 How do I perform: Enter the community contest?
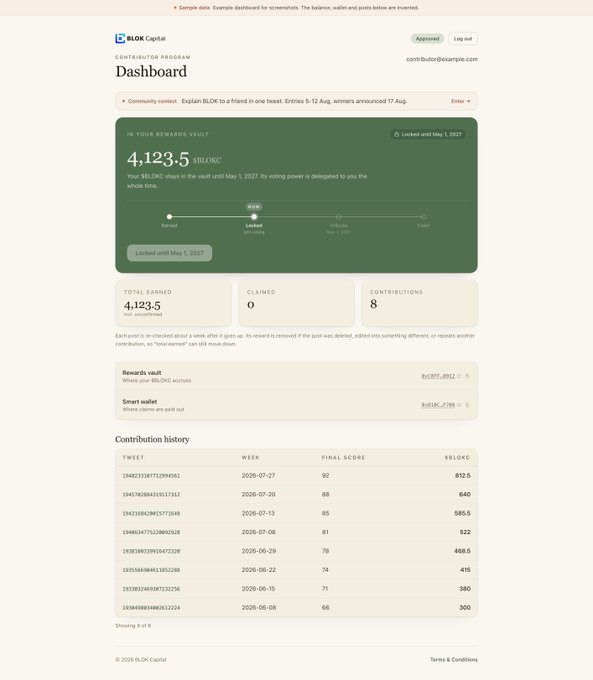pos(460,101)
